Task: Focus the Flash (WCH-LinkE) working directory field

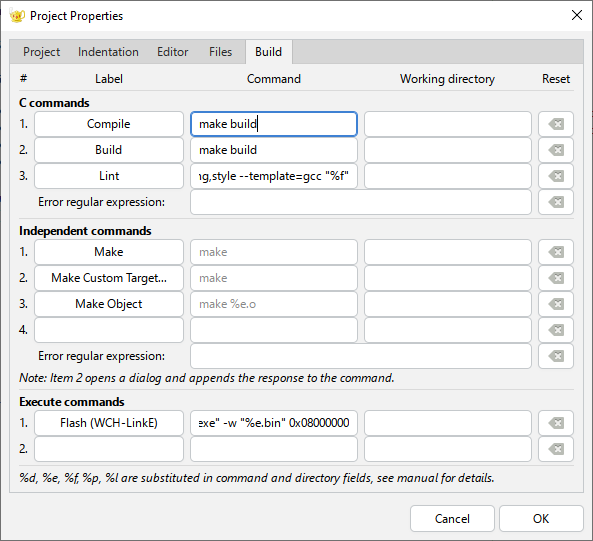Action: click(x=448, y=423)
